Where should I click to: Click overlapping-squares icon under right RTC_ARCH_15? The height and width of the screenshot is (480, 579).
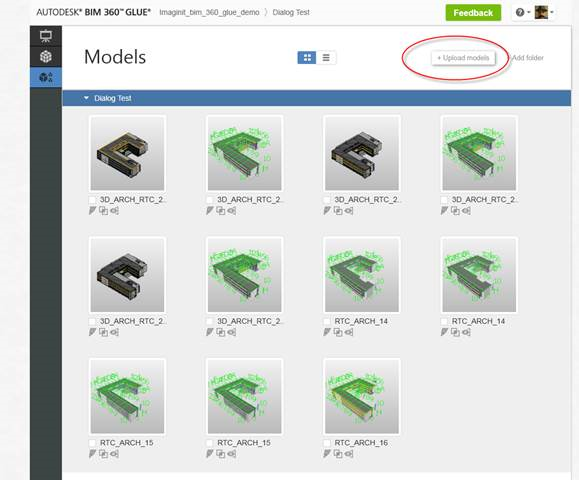coord(220,454)
